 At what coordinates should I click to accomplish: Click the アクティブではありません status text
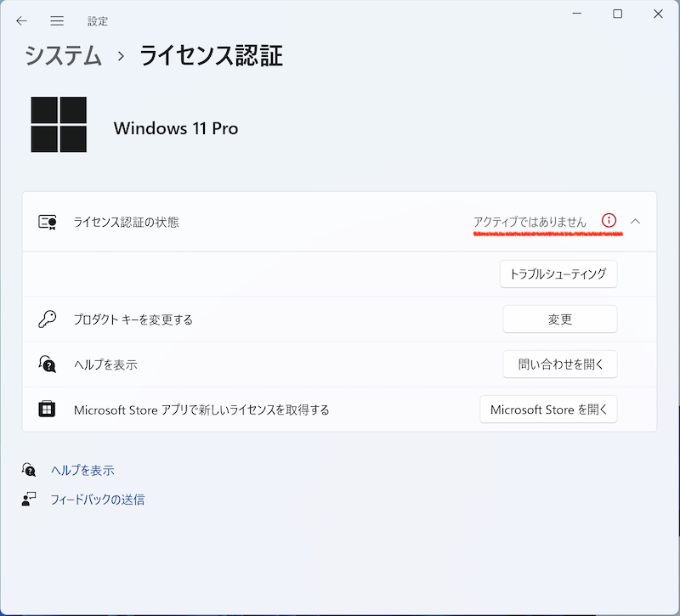click(531, 220)
